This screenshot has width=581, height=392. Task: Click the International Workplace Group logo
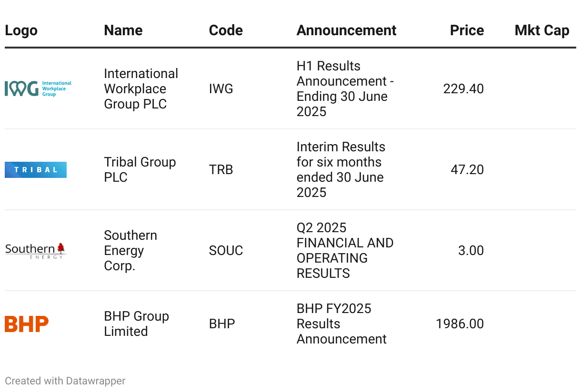click(x=38, y=88)
